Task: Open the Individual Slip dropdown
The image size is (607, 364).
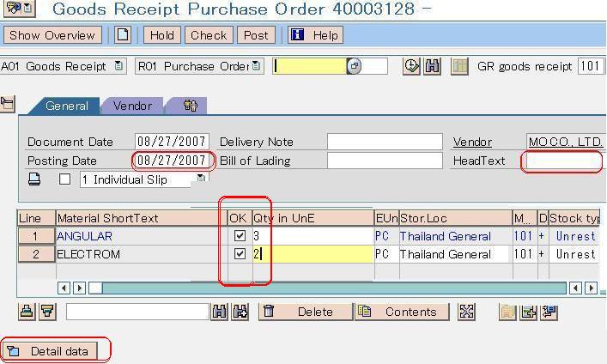Action: coord(201,178)
